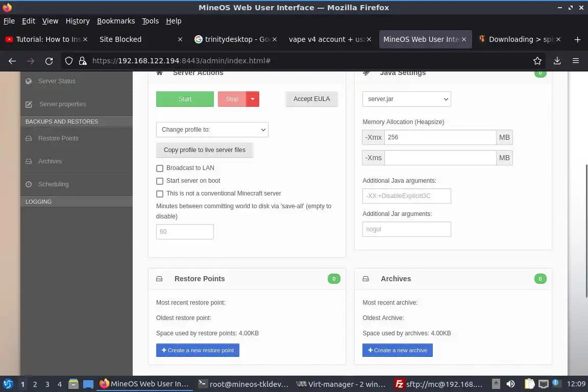588x392 pixels.
Task: Click the Scheduling clock icon in sidebar
Action: pyautogui.click(x=29, y=184)
